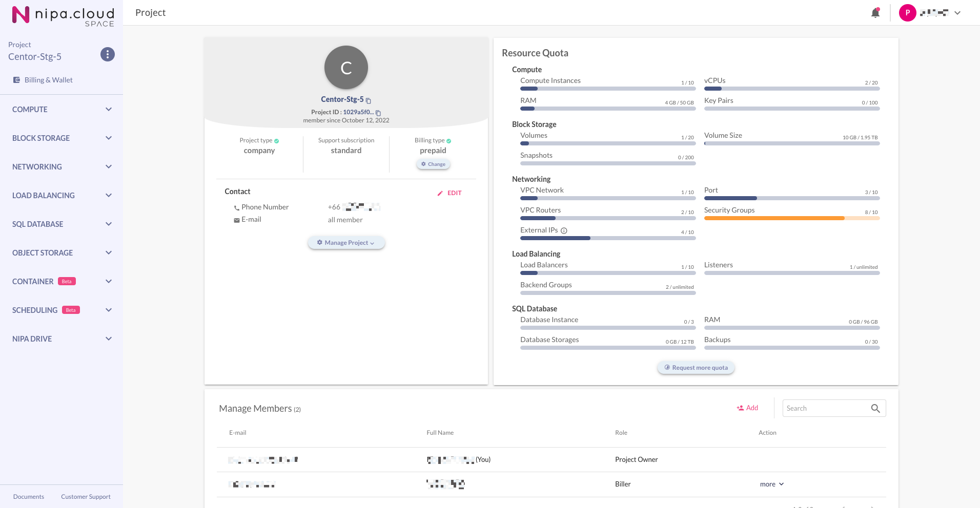Open Billing & Wallet page
Image resolution: width=980 pixels, height=508 pixels.
tap(48, 80)
